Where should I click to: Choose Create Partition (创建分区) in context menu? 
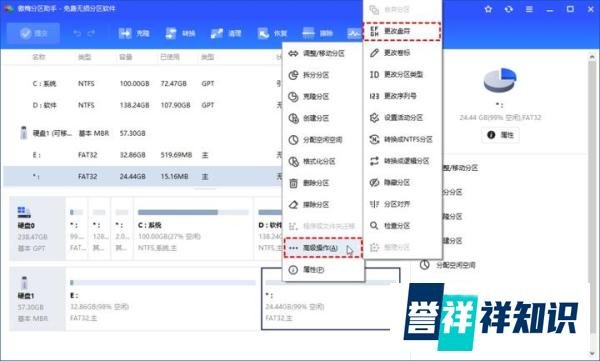(x=323, y=118)
